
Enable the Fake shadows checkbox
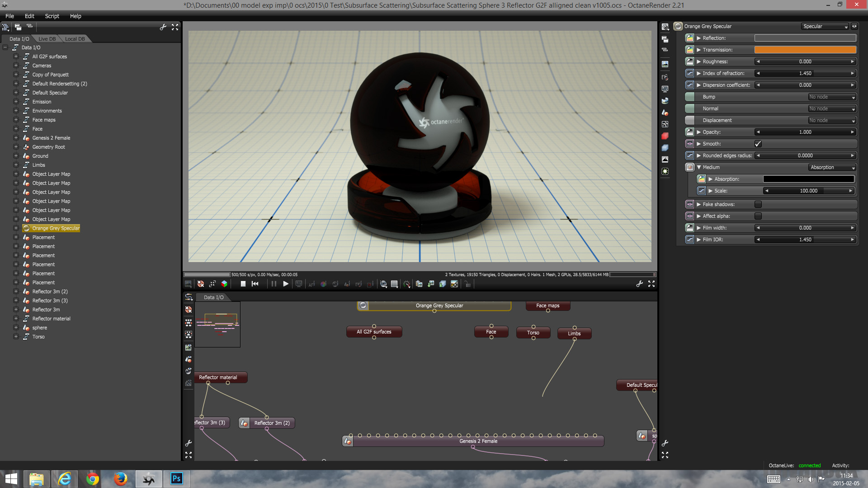758,204
